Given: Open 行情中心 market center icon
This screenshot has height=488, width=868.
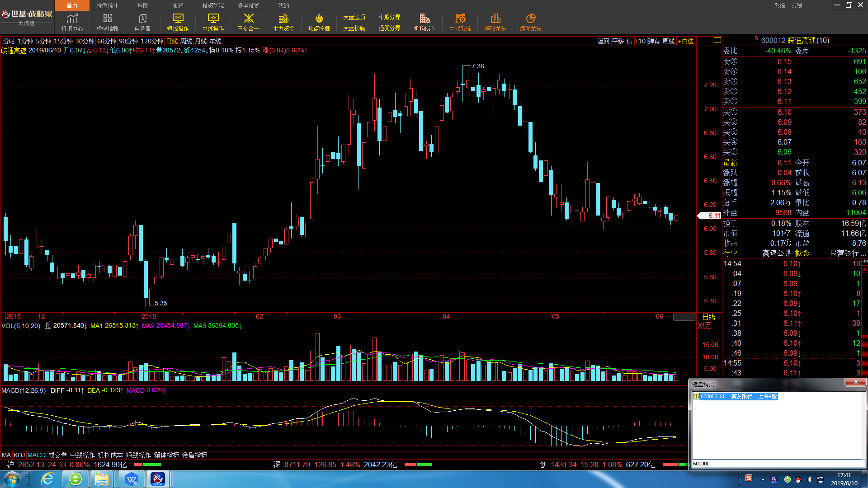Looking at the screenshot, I should point(72,23).
